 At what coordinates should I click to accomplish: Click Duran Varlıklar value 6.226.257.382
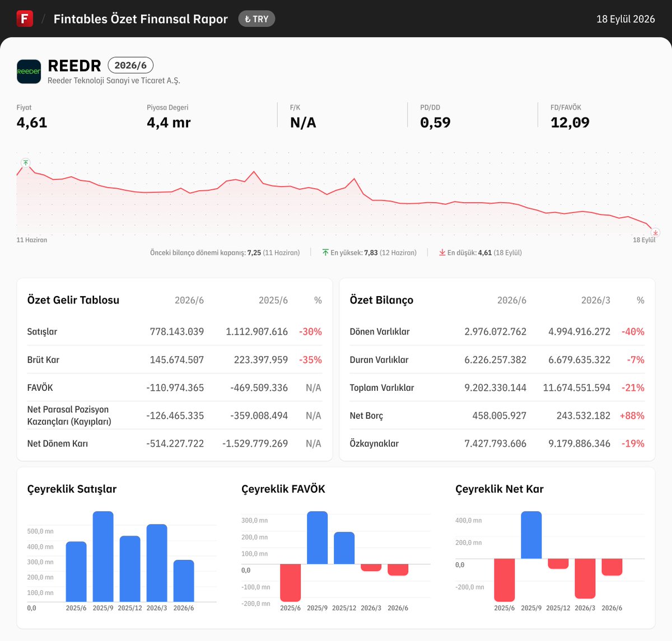click(x=495, y=359)
